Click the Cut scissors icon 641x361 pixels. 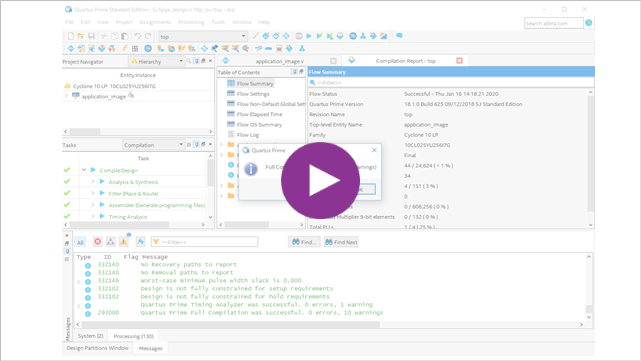tap(104, 36)
